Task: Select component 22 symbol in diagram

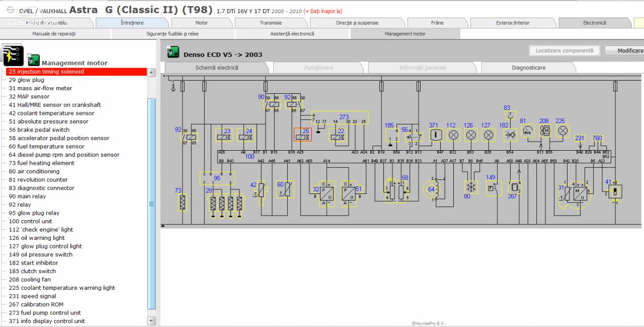Action: coord(338,135)
